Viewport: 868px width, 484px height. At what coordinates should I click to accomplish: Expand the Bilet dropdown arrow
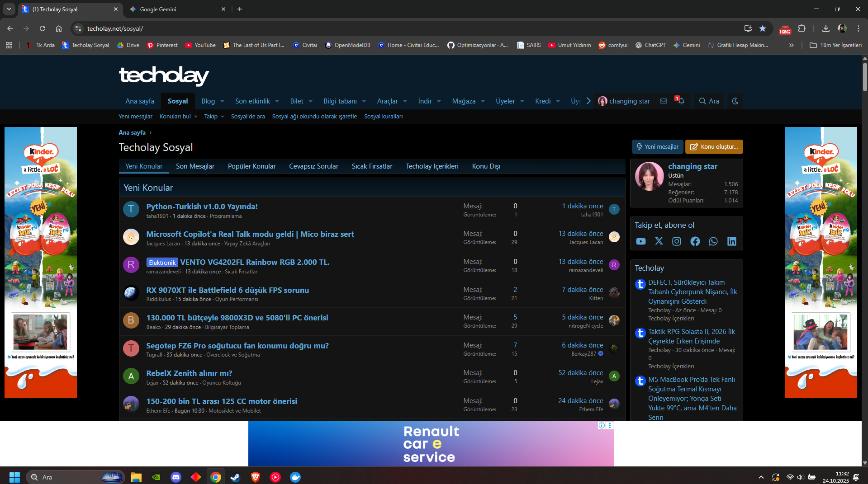[310, 101]
